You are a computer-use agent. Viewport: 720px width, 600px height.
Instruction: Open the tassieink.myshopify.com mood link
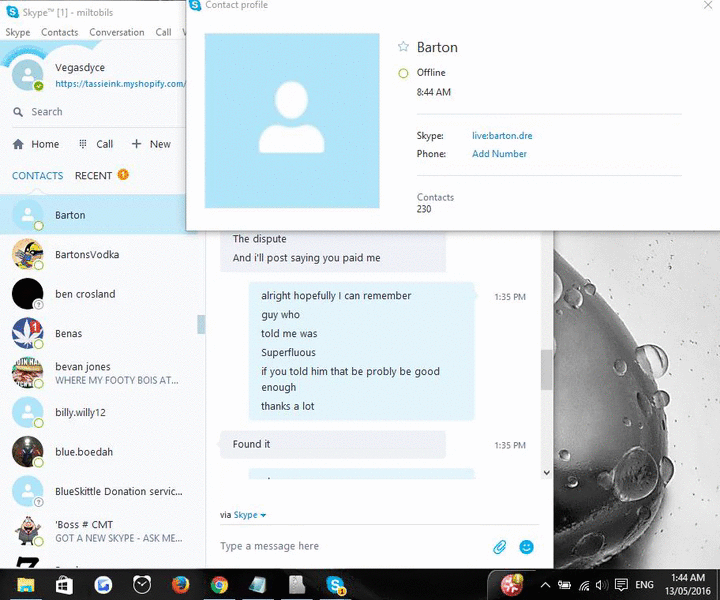(120, 84)
